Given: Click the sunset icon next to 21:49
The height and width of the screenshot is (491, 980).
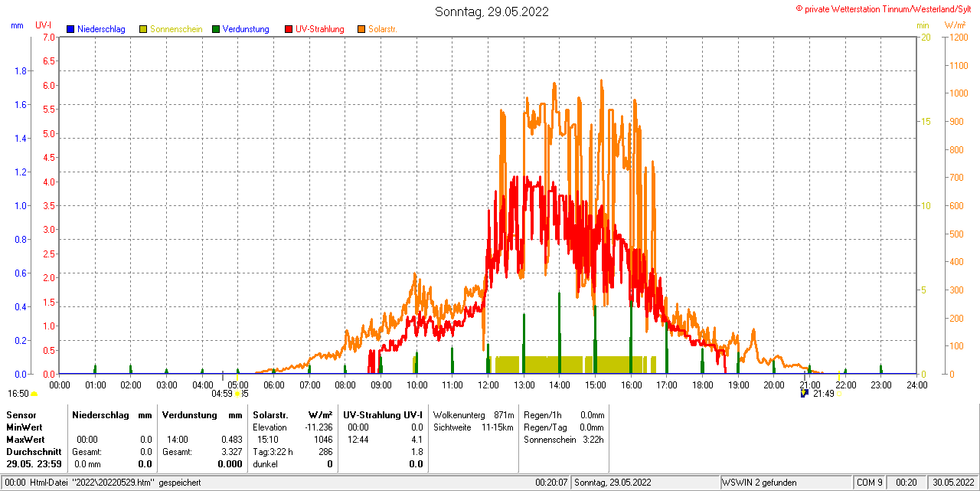Looking at the screenshot, I should pyautogui.click(x=839, y=394).
